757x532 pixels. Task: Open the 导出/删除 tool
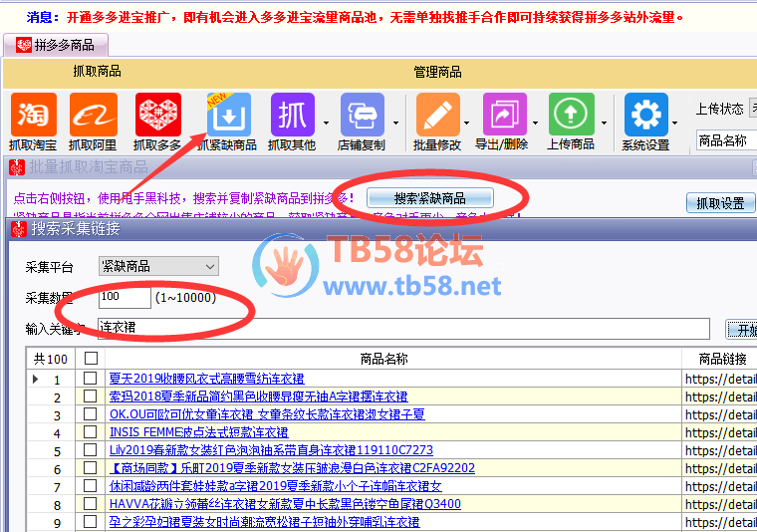(x=502, y=115)
